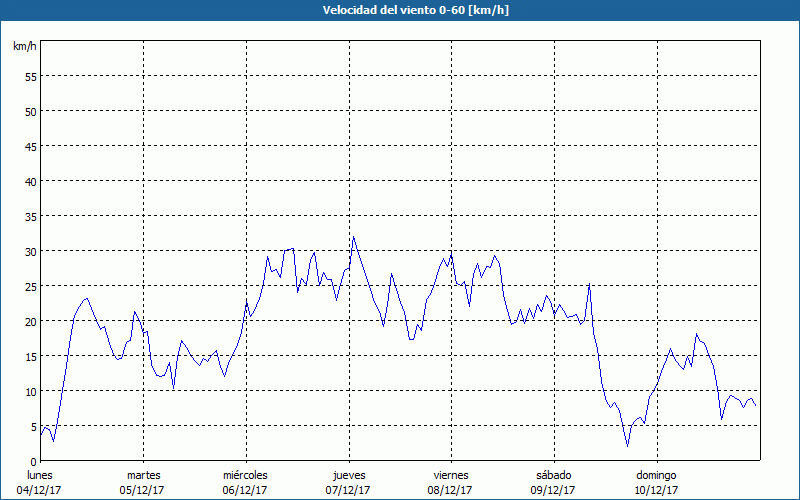
Task: Click the 30 tick label on the y-axis
Action: pos(30,251)
